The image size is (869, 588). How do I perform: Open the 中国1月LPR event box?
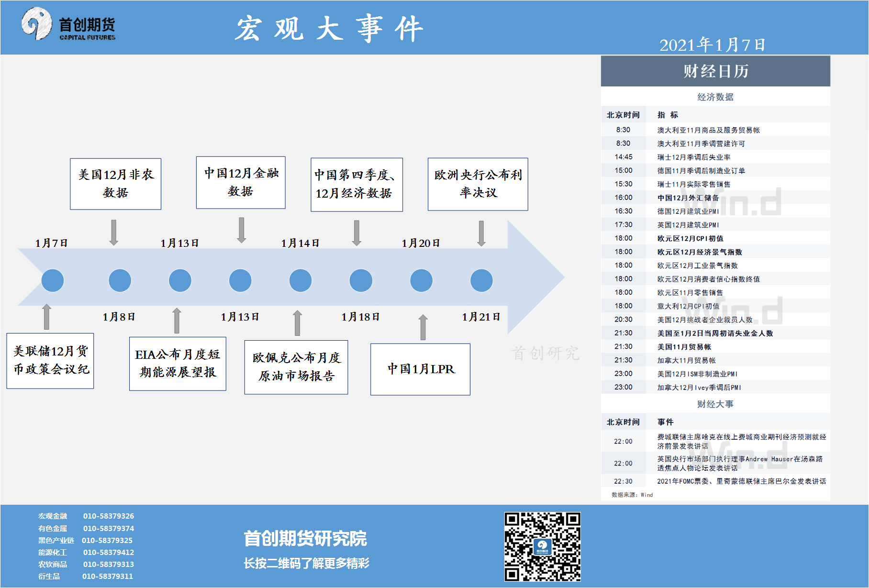tap(420, 369)
